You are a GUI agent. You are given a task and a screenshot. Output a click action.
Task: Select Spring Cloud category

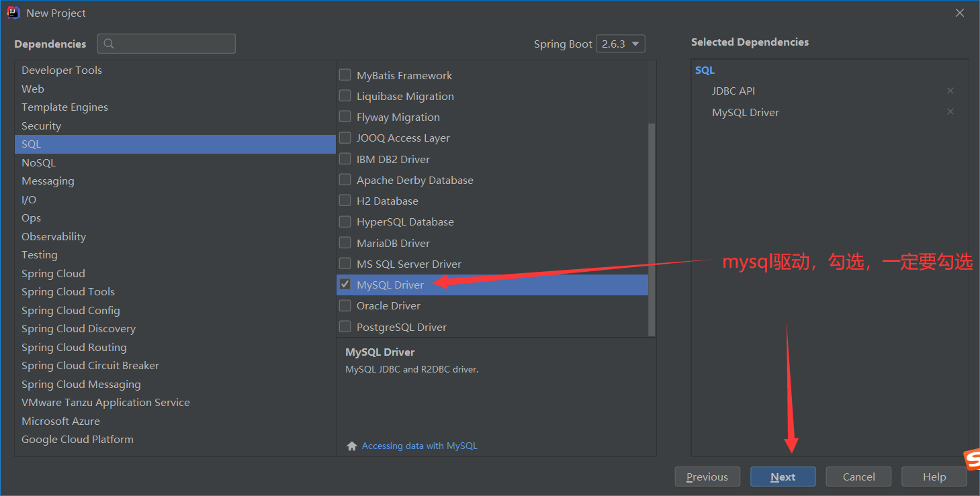click(x=175, y=273)
